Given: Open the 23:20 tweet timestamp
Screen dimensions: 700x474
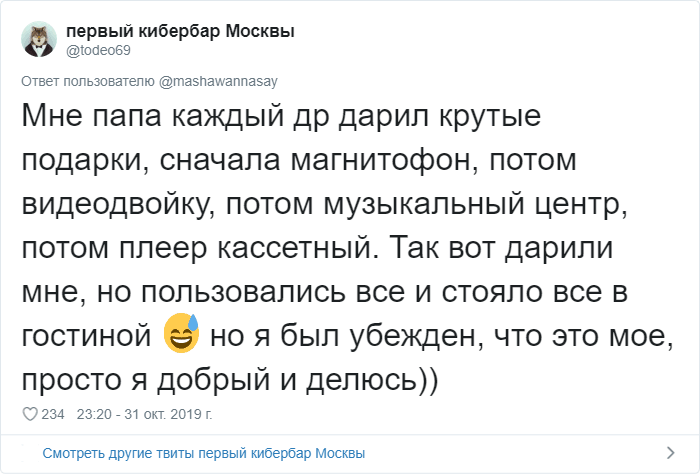Looking at the screenshot, I should pyautogui.click(x=91, y=415).
